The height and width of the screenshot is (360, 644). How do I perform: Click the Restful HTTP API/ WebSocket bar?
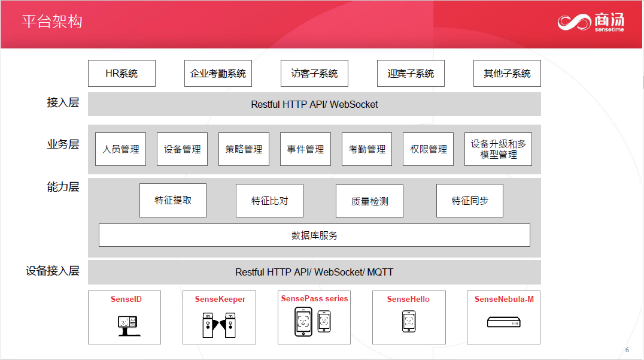pyautogui.click(x=314, y=104)
